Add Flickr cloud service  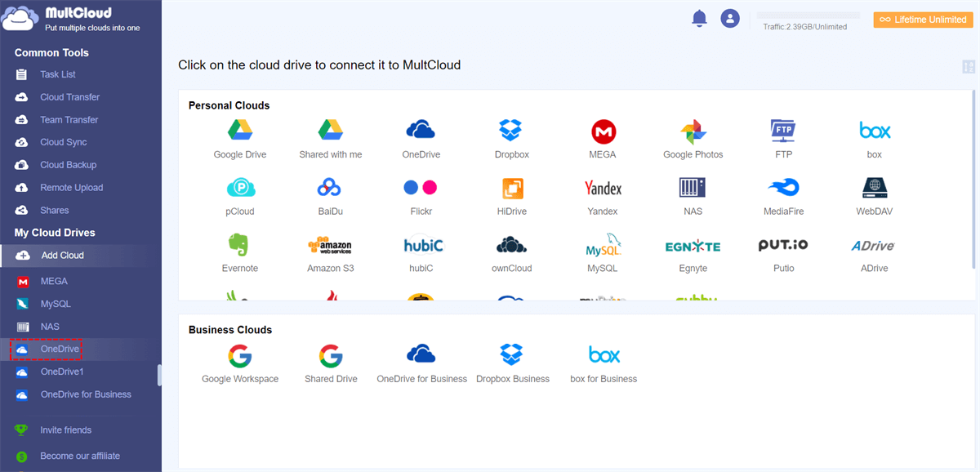(x=421, y=188)
